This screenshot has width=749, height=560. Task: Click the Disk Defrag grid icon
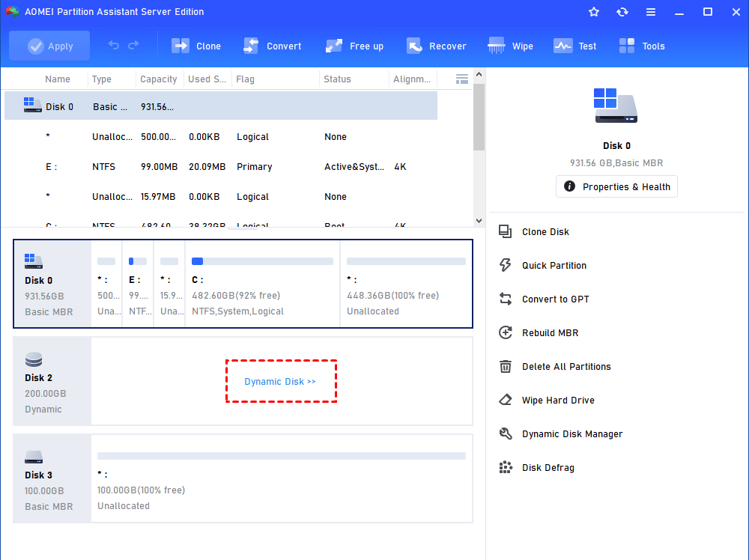pyautogui.click(x=506, y=468)
